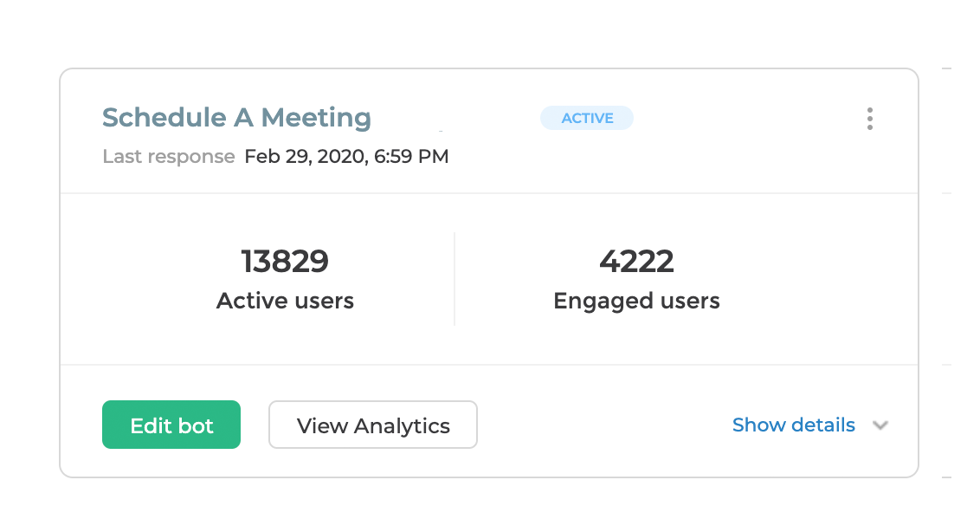
Task: Click the divider between user statistics
Action: [x=455, y=279]
